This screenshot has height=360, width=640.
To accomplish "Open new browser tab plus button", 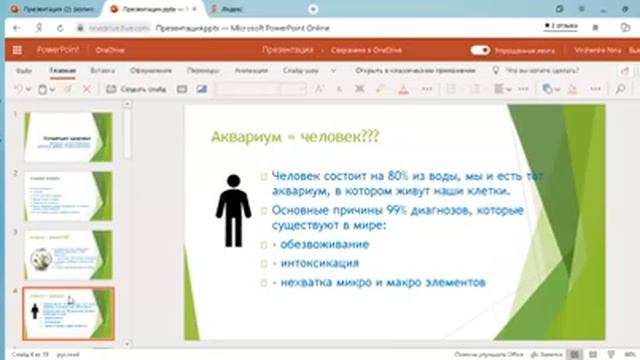I will tap(313, 9).
